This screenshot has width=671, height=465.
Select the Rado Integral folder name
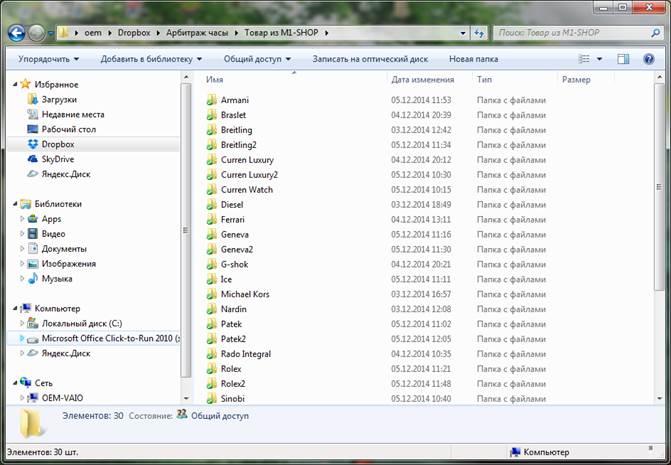(246, 354)
